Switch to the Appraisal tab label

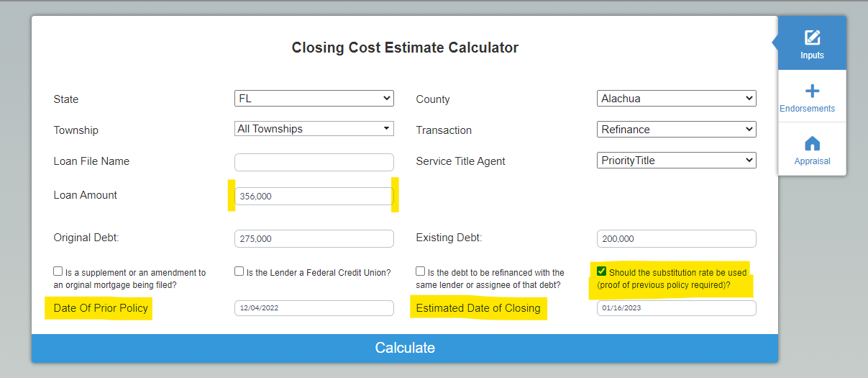[x=812, y=161]
